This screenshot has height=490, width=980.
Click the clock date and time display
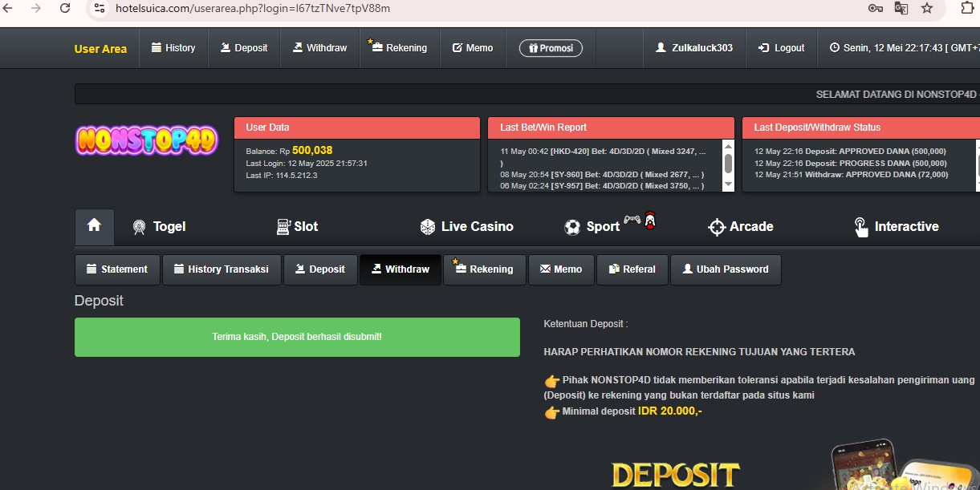(x=905, y=48)
